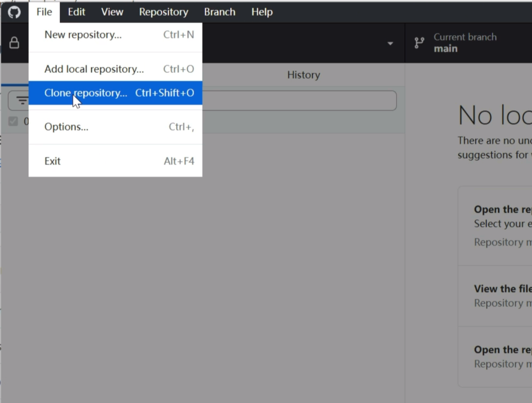Image resolution: width=532 pixels, height=403 pixels.
Task: Close the File menu
Action: click(x=44, y=12)
